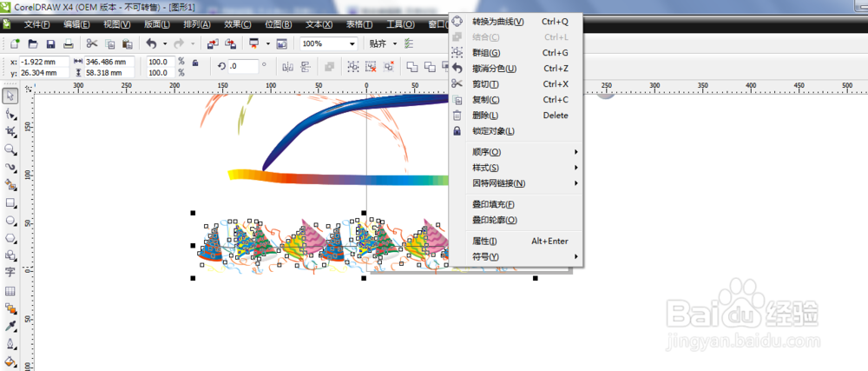Select the Polygon tool

[x=10, y=238]
